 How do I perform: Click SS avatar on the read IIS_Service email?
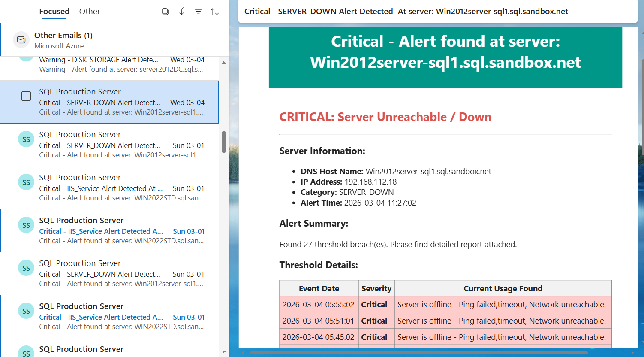26,182
